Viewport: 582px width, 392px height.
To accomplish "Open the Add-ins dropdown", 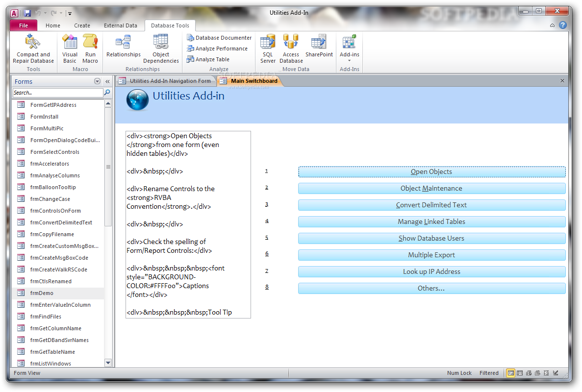I will pos(349,48).
